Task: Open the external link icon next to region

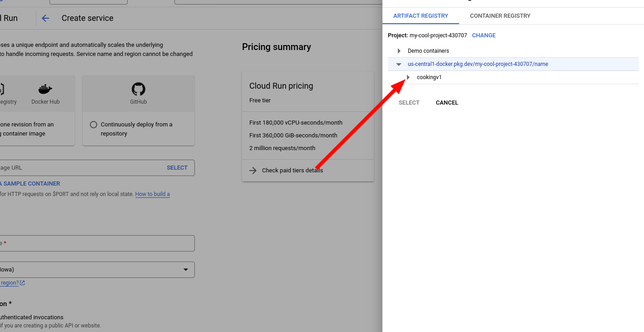Action: pyautogui.click(x=22, y=283)
